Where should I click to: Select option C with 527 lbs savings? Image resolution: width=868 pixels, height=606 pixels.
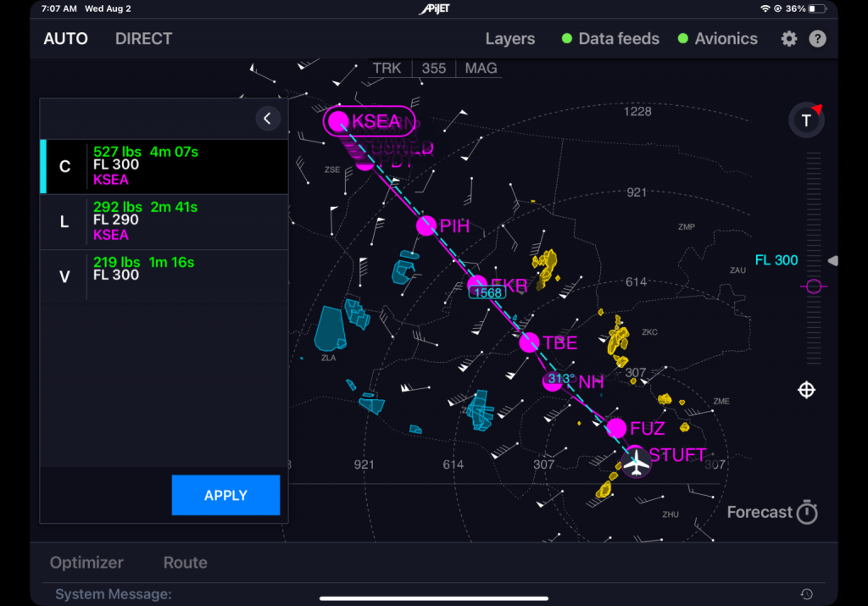(164, 166)
